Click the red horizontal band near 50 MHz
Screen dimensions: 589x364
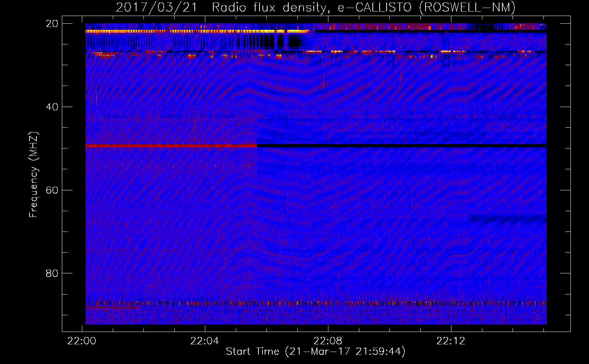click(x=171, y=146)
